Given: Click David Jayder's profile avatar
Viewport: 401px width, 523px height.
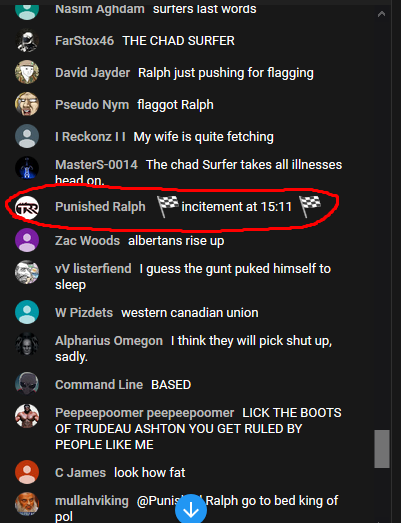Looking at the screenshot, I should pyautogui.click(x=27, y=72).
